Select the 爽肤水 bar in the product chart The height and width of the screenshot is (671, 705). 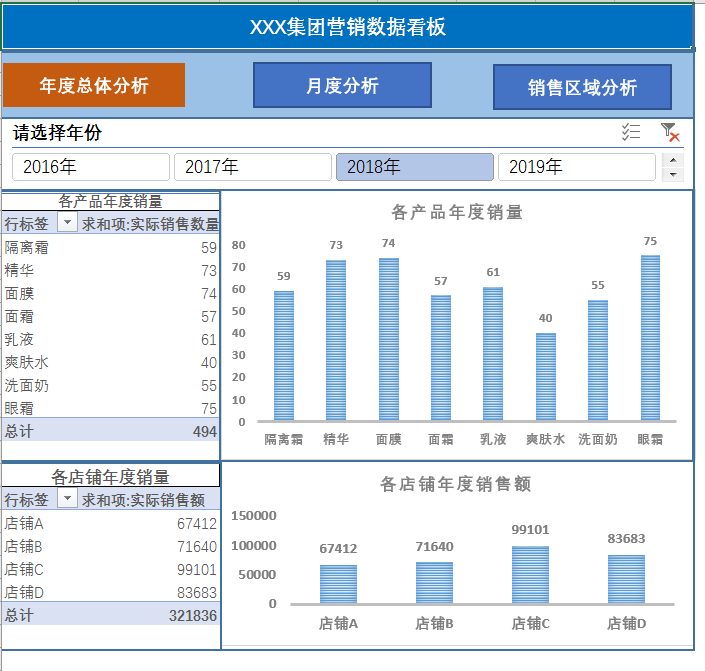coord(545,377)
